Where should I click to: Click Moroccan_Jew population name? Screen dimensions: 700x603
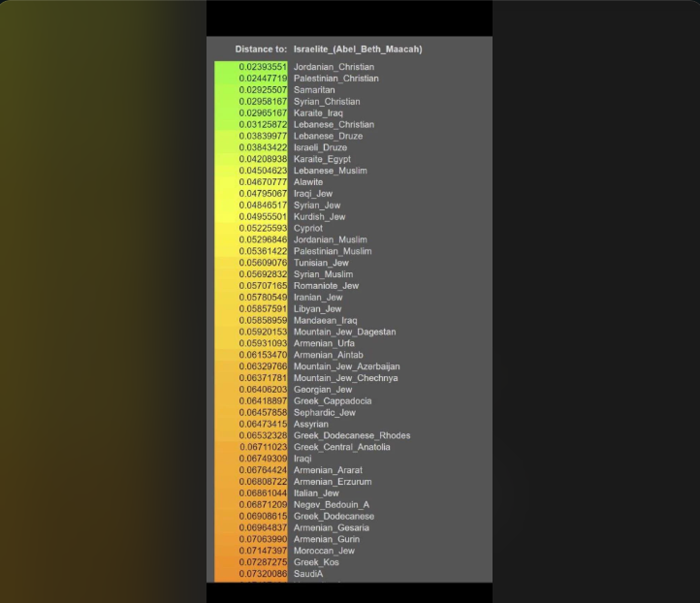(324, 551)
